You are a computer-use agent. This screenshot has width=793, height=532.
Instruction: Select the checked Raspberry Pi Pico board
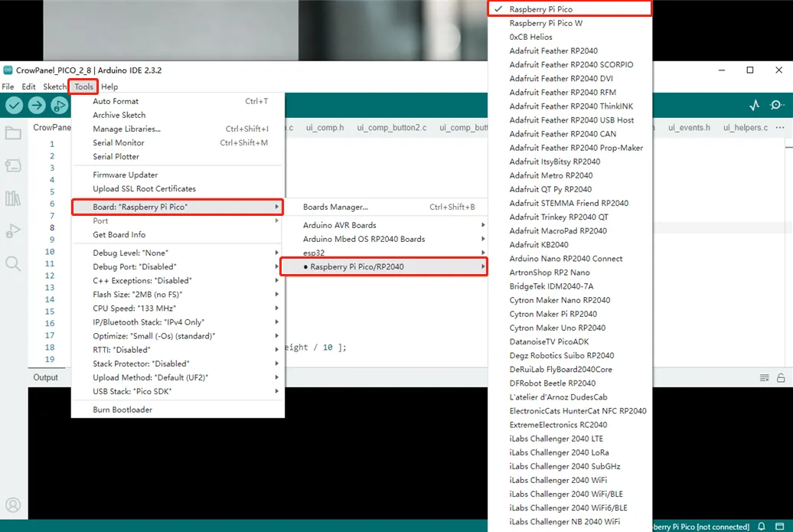(x=569, y=9)
